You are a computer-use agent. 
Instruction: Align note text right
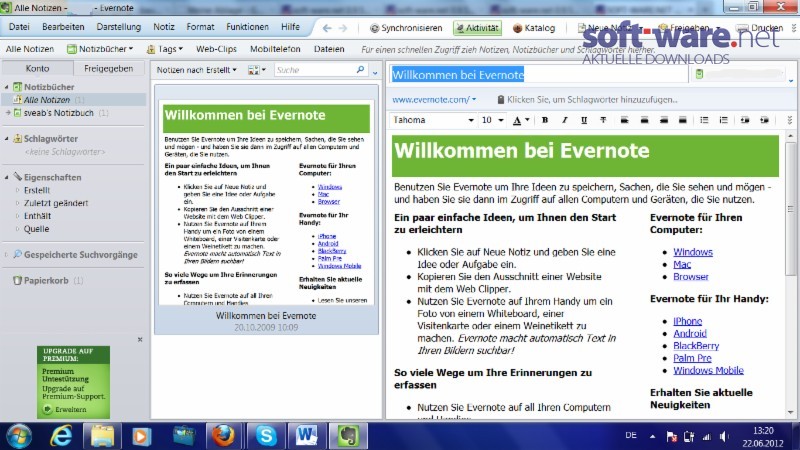click(664, 120)
